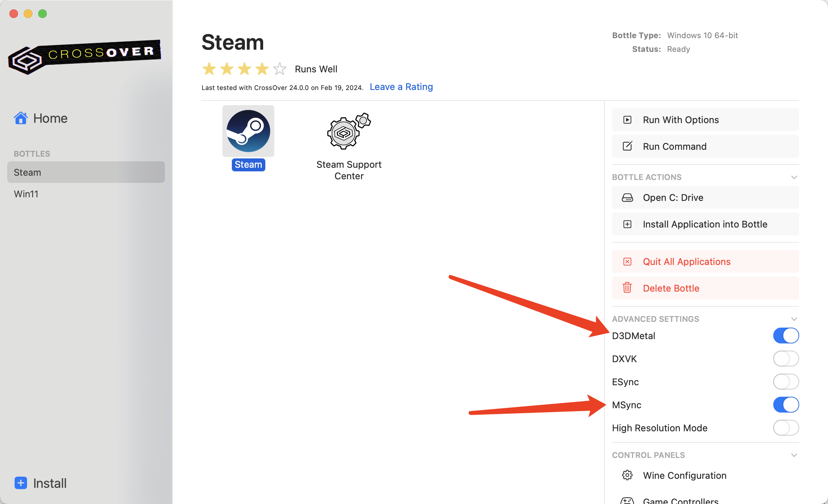Click the Leave a Rating link
The image size is (828, 504).
[401, 87]
